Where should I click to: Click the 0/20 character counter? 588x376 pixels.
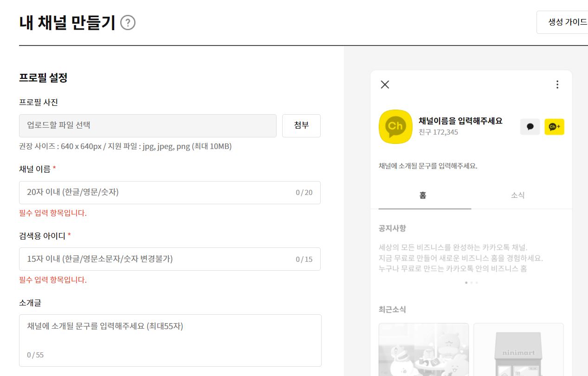click(x=304, y=193)
